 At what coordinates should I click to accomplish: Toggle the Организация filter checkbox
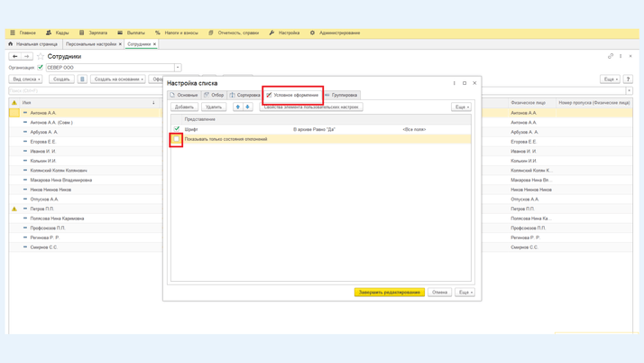point(41,68)
